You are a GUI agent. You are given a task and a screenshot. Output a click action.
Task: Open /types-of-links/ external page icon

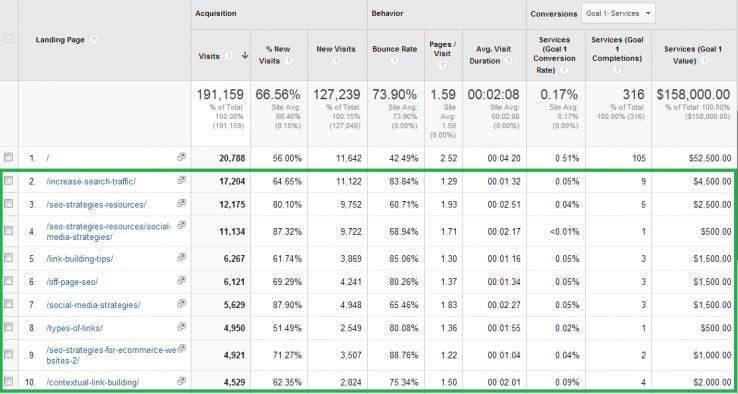click(x=181, y=327)
